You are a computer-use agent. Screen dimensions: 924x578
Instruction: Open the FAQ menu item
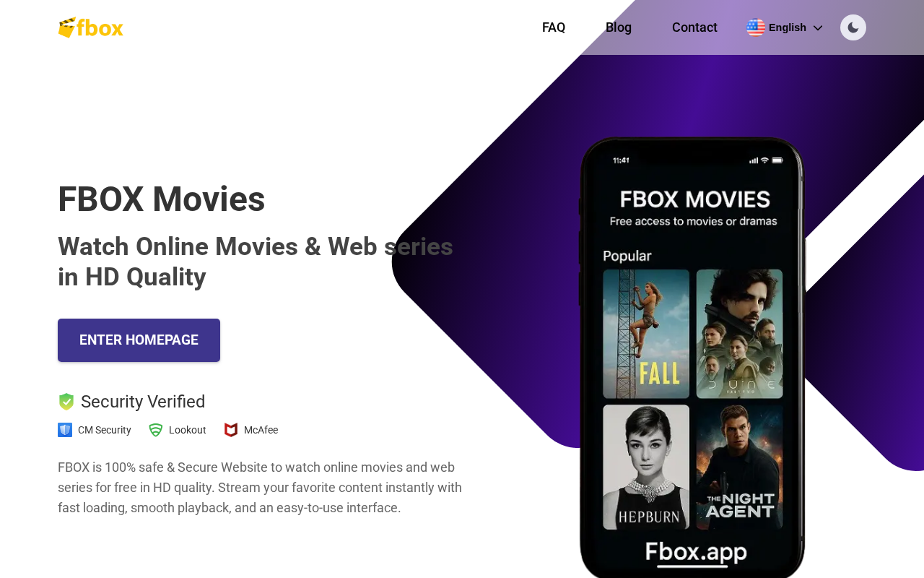pyautogui.click(x=554, y=27)
